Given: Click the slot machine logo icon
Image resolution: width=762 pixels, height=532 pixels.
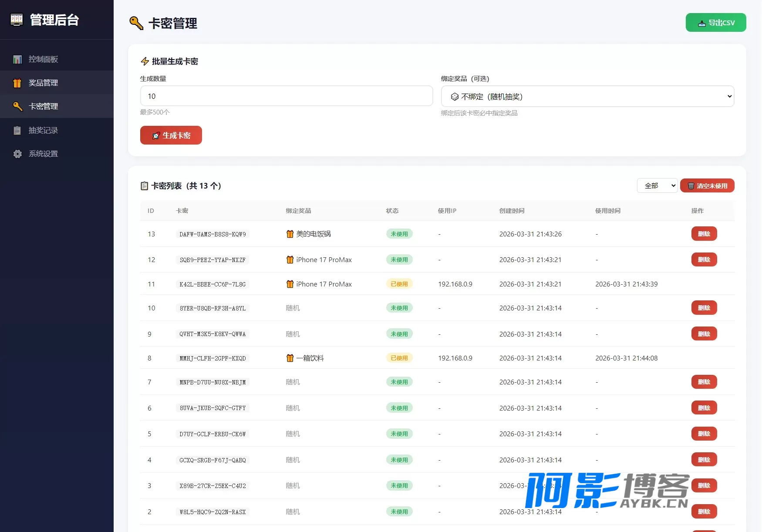Looking at the screenshot, I should (x=17, y=20).
